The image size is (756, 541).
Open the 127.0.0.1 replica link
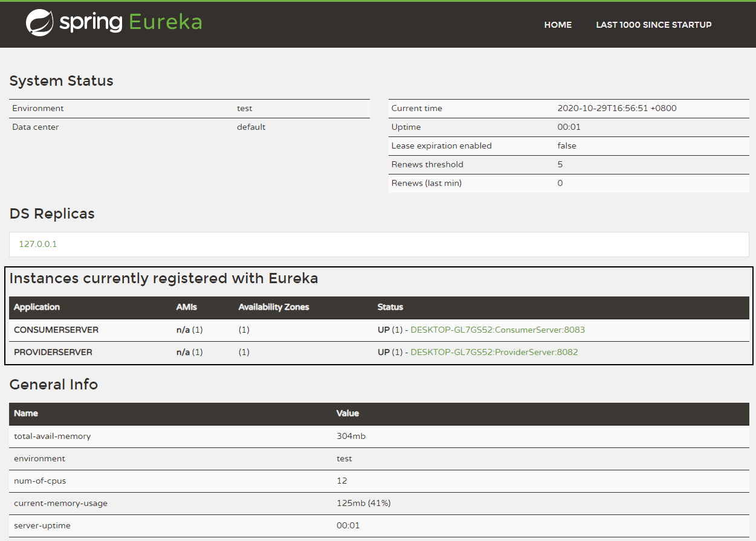point(37,245)
